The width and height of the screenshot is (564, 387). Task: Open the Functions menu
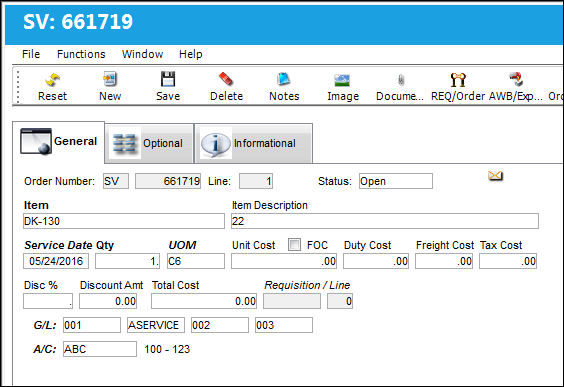point(81,54)
